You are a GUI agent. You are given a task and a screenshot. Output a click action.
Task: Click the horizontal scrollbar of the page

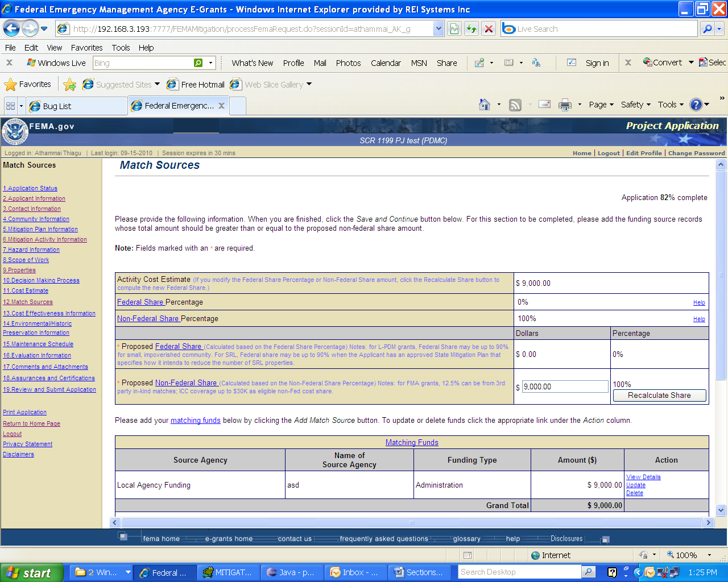(412, 522)
